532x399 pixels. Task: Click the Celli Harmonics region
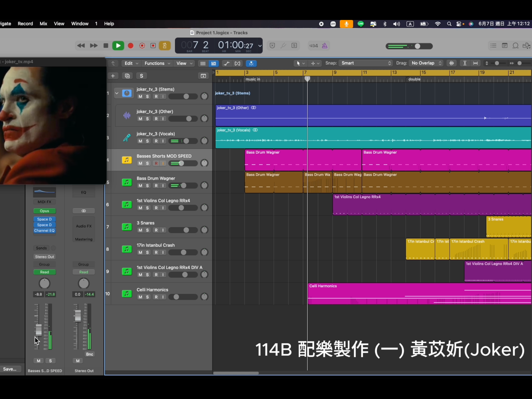pyautogui.click(x=420, y=293)
